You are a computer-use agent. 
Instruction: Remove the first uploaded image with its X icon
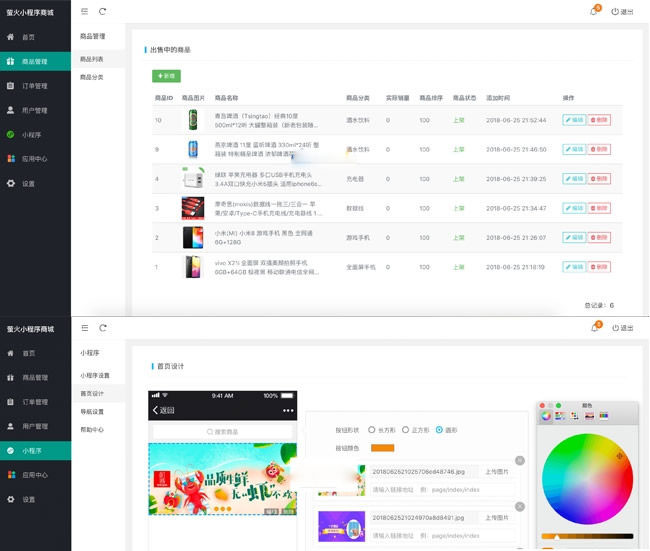pos(519,461)
